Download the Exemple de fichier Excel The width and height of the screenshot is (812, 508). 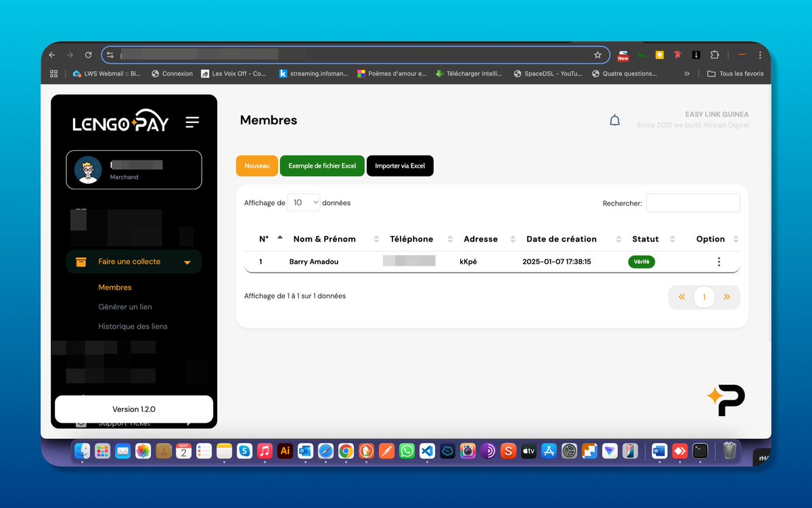pyautogui.click(x=322, y=166)
